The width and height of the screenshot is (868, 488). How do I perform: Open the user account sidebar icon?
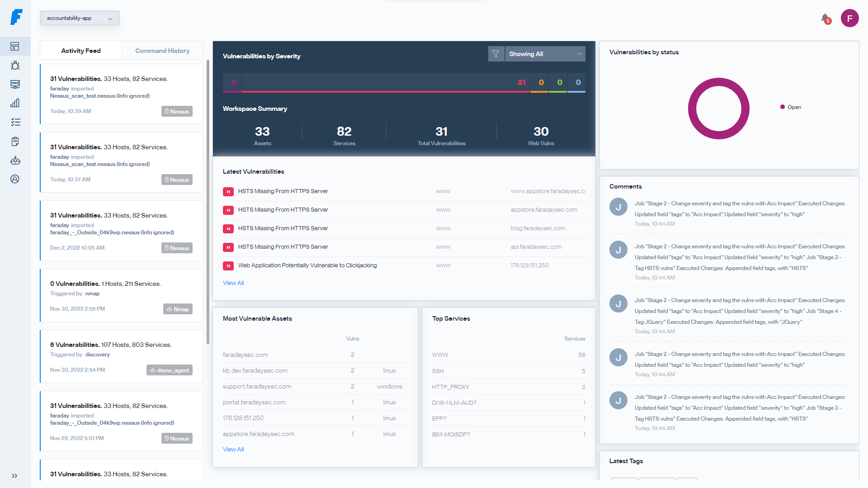pos(15,179)
